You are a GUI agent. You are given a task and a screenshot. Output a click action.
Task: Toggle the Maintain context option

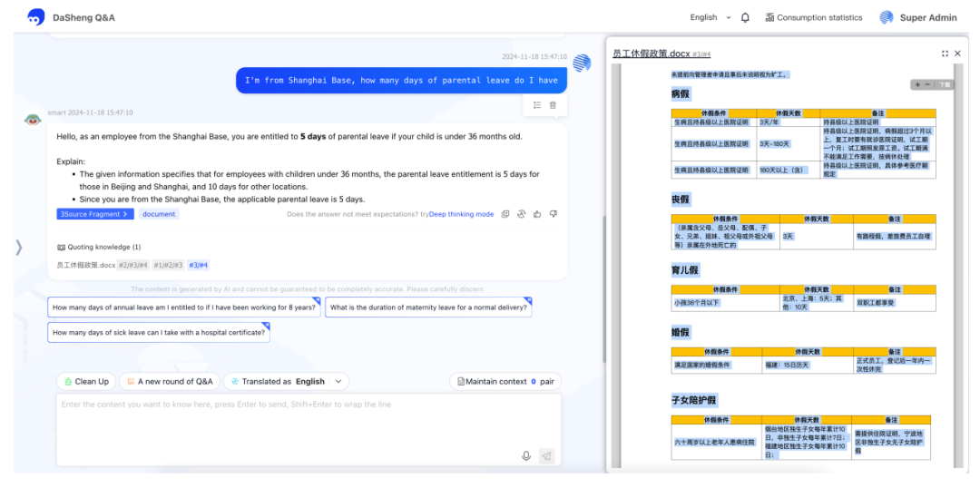504,382
